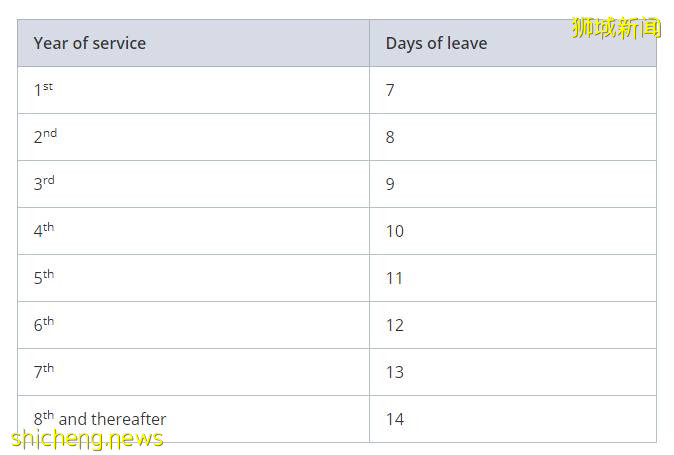Click the 8 days of leave value
This screenshot has height=455, width=674.
[x=390, y=137]
